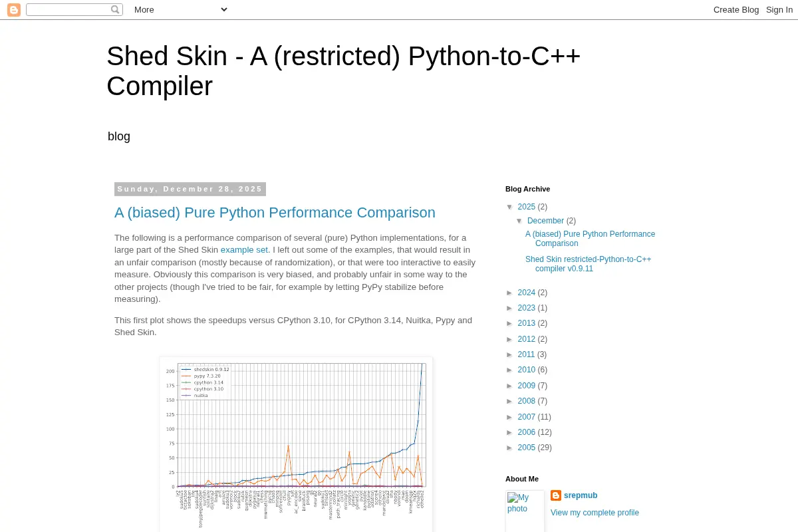This screenshot has height=532, width=798.
Task: Expand the 2011 archive arrow
Action: point(510,354)
